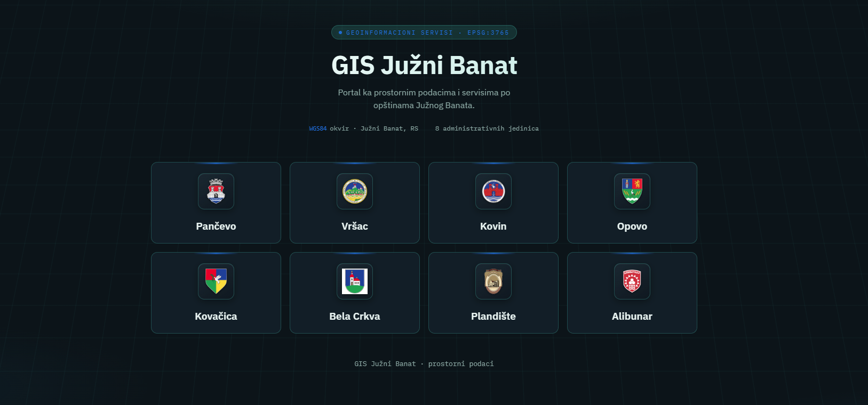
Task: Click the Bela Crkva church emblem icon
Action: pos(355,281)
